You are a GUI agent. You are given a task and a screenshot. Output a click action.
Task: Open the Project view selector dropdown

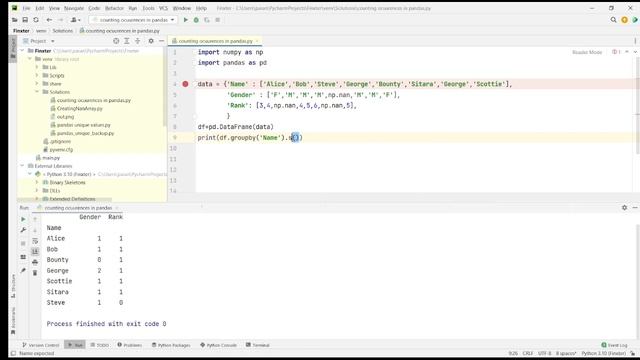tap(39, 41)
